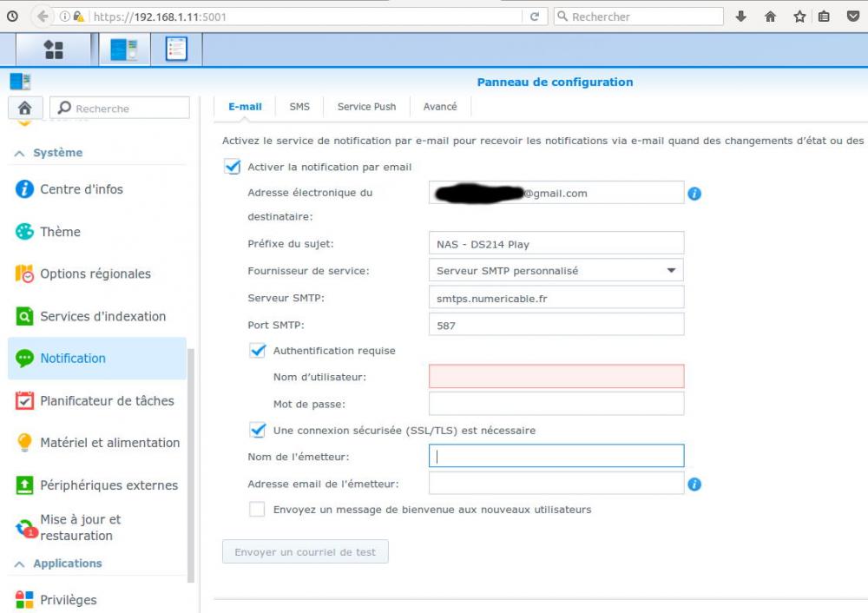Switch to the SMS tab
Image resolution: width=868 pixels, height=613 pixels.
[x=299, y=107]
